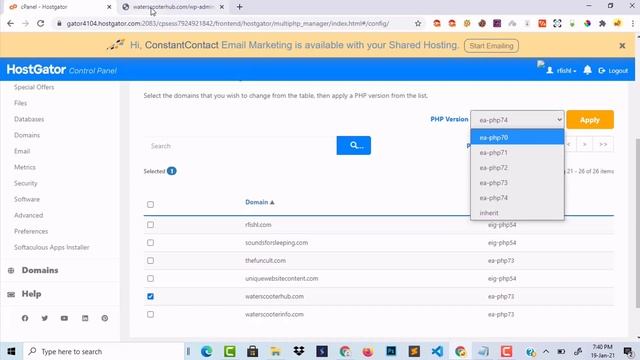The image size is (640, 360).
Task: Check the soundsforsleeping.com checkbox
Action: [150, 243]
